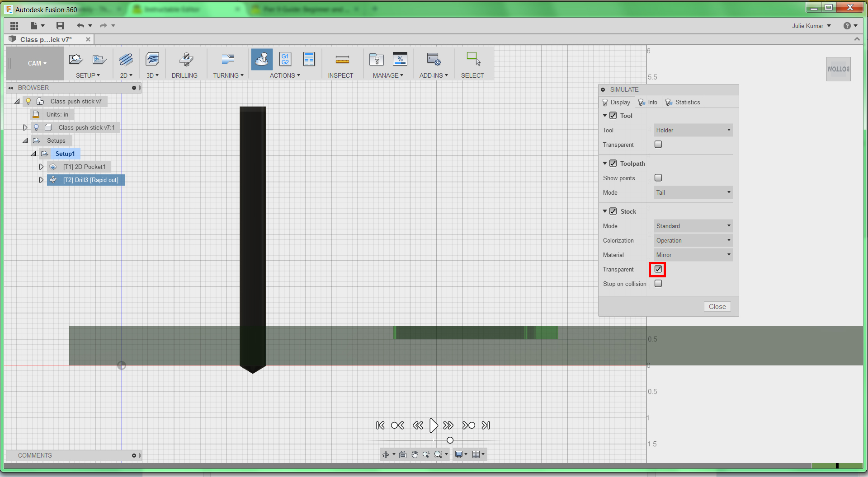Viewport: 868px width, 477px height.
Task: Switch to the Info tab
Action: tap(648, 103)
